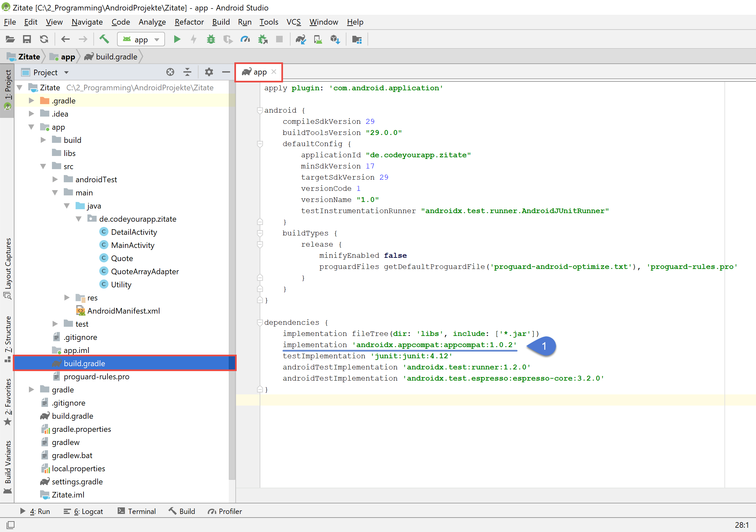Expand the res folder
Screen dimensions: 756x532
pos(67,298)
